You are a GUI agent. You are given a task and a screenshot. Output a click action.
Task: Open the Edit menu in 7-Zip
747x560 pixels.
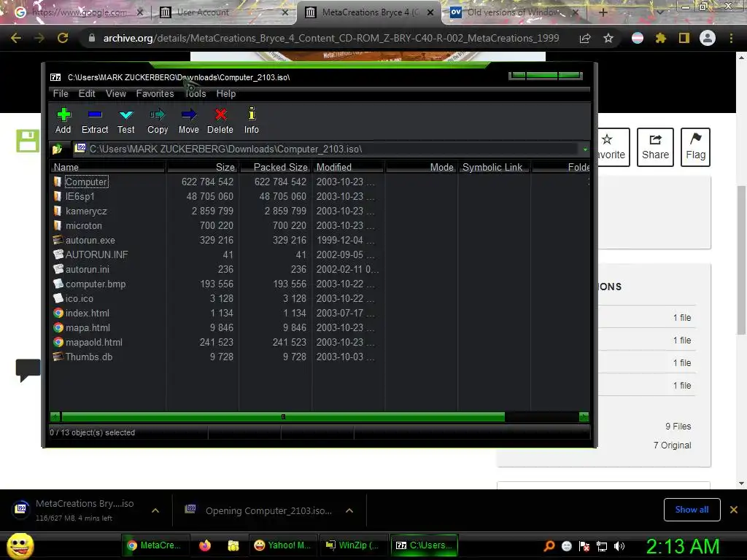[x=87, y=94]
